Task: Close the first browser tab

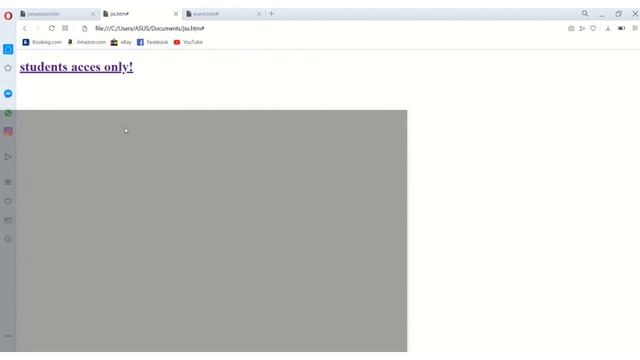Action: click(93, 14)
